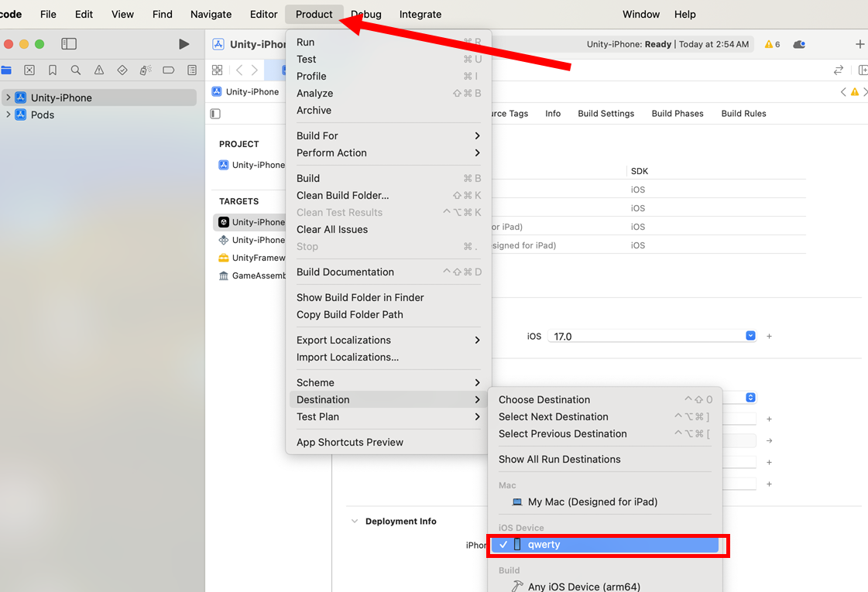
Task: Open the Window menu
Action: (x=640, y=15)
